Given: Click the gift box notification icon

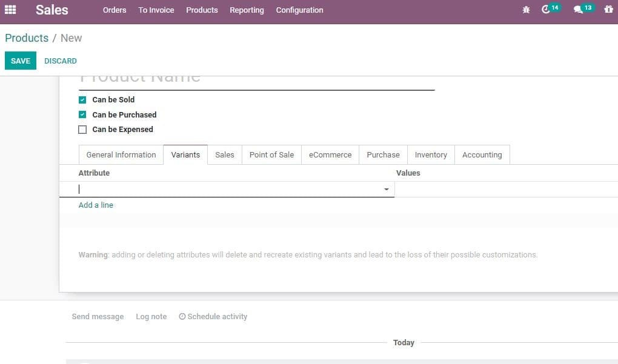Looking at the screenshot, I should click(608, 10).
